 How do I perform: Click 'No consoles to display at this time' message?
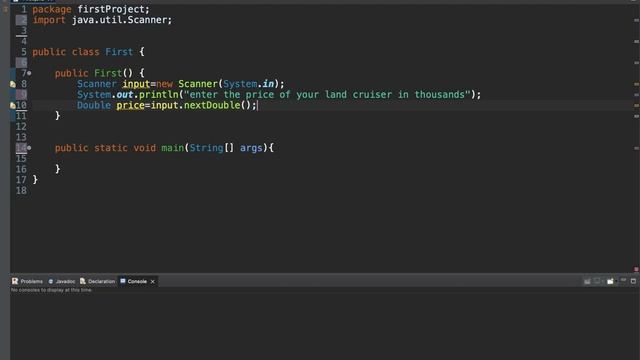tap(51, 290)
